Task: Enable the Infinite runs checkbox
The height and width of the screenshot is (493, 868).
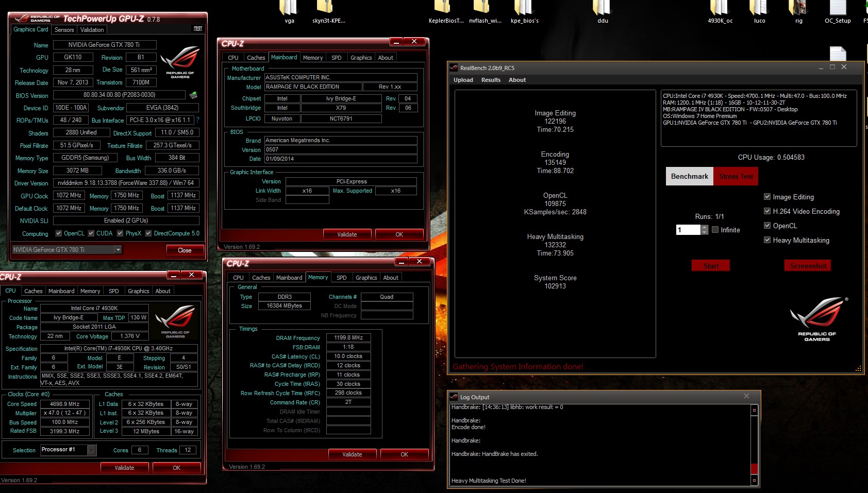Action: [x=715, y=230]
